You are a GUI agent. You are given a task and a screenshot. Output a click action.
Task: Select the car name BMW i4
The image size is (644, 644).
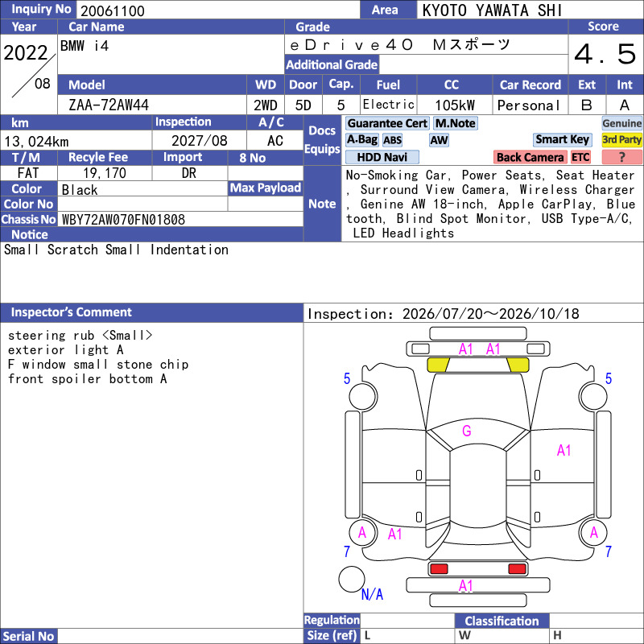85,46
